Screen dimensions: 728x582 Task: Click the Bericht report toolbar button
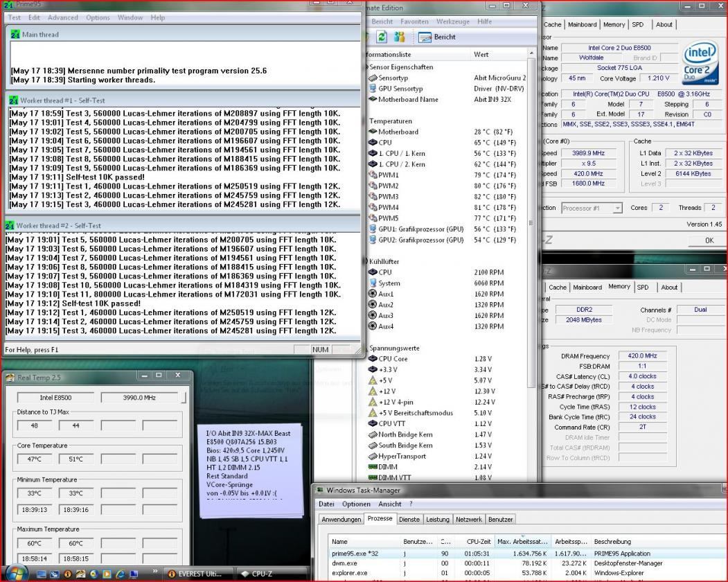(437, 37)
